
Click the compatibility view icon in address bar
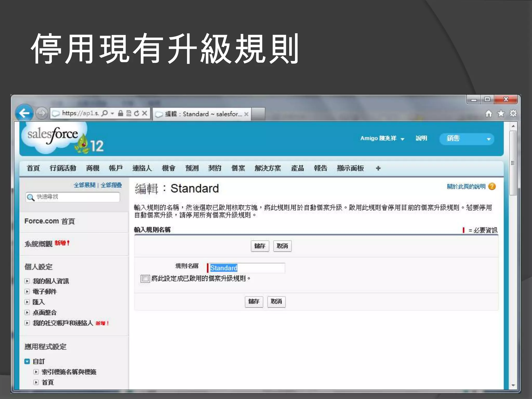pos(129,113)
